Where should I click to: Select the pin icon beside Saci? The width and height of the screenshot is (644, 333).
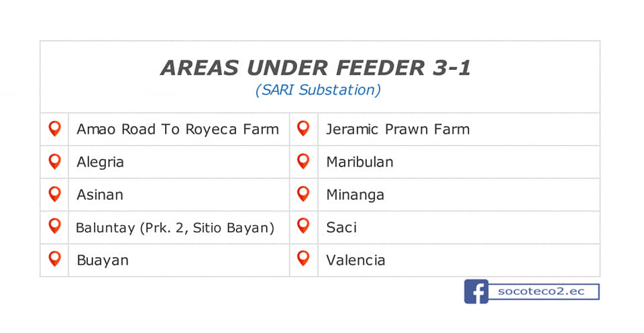point(303,226)
